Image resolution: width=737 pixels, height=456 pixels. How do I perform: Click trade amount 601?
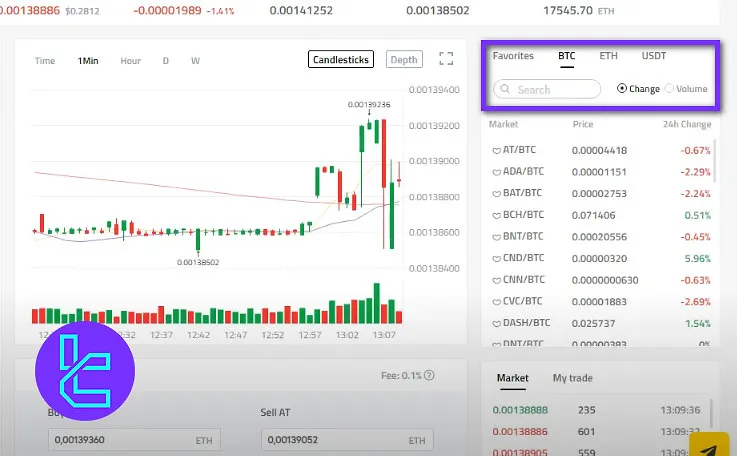[587, 432]
